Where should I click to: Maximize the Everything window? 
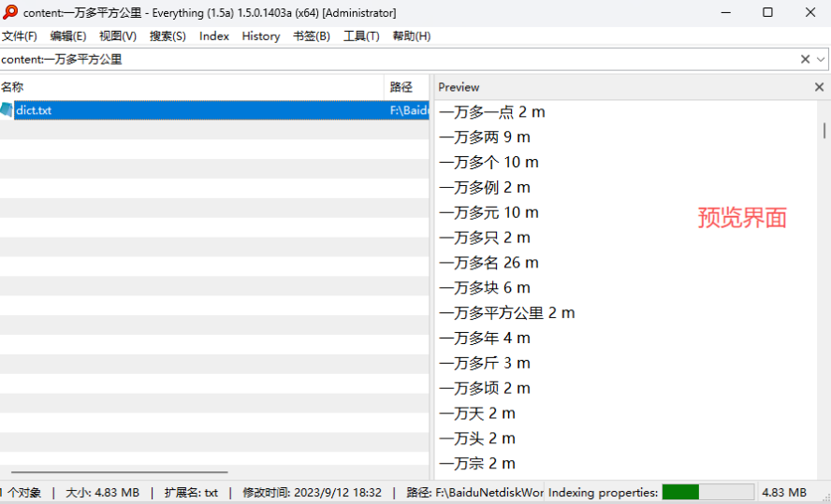pos(767,12)
